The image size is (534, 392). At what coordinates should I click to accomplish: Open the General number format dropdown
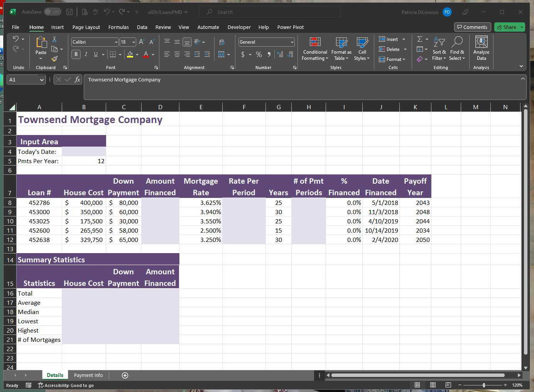pos(292,42)
